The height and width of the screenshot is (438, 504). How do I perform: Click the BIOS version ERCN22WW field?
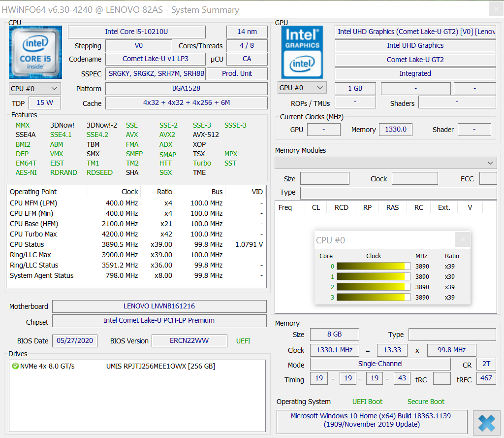(x=189, y=341)
